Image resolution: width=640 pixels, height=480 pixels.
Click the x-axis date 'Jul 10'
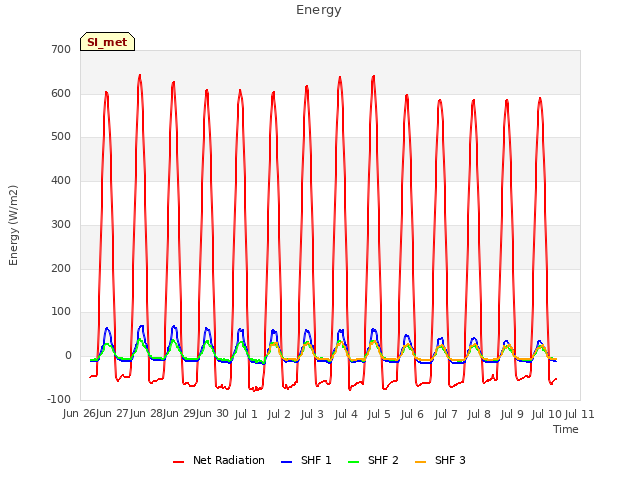pos(547,414)
